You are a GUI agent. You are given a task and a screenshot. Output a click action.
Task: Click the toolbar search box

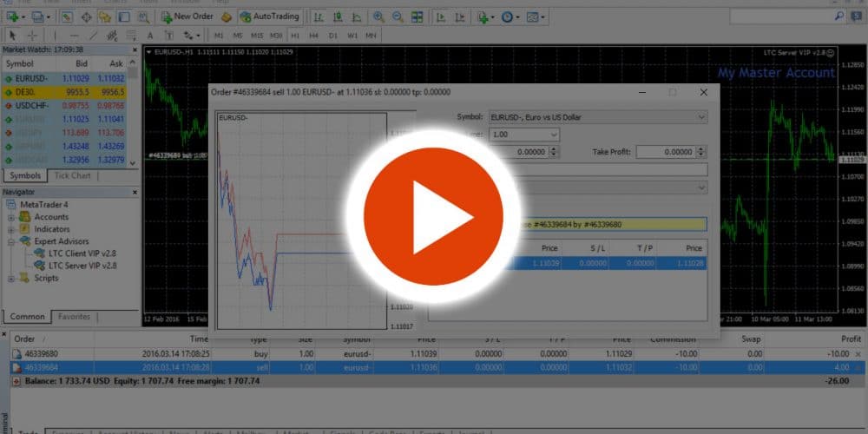786,17
